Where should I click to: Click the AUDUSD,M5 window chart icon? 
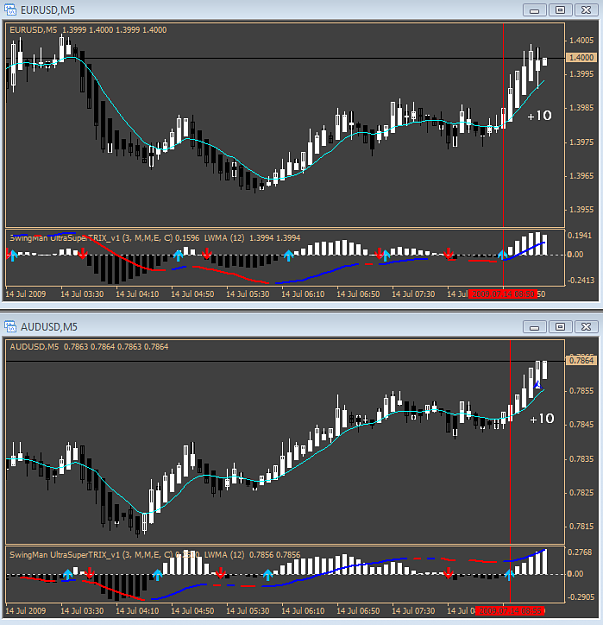pos(10,327)
